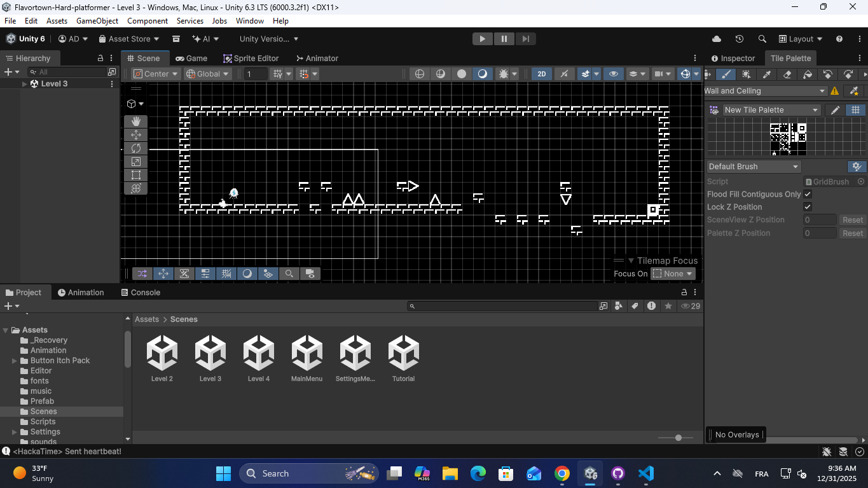
Task: Open the Wall and Celling tilemap dropdown
Action: 765,91
